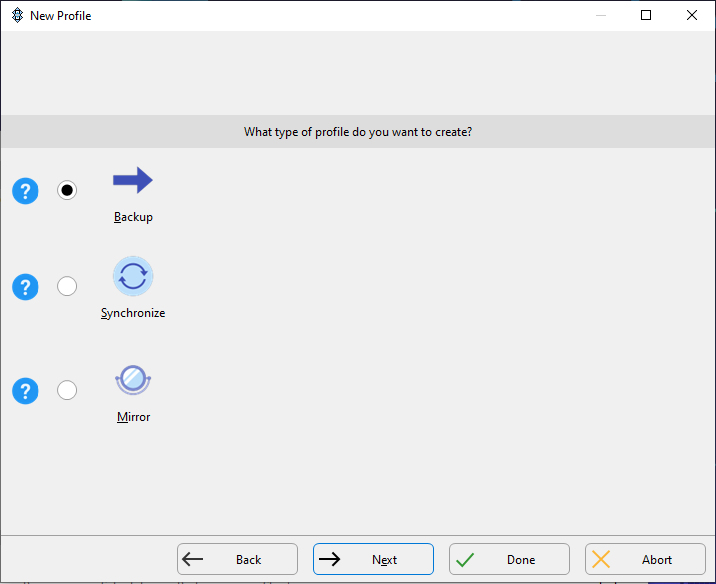The height and width of the screenshot is (584, 716).
Task: Proceed with the Next button
Action: pyautogui.click(x=374, y=559)
